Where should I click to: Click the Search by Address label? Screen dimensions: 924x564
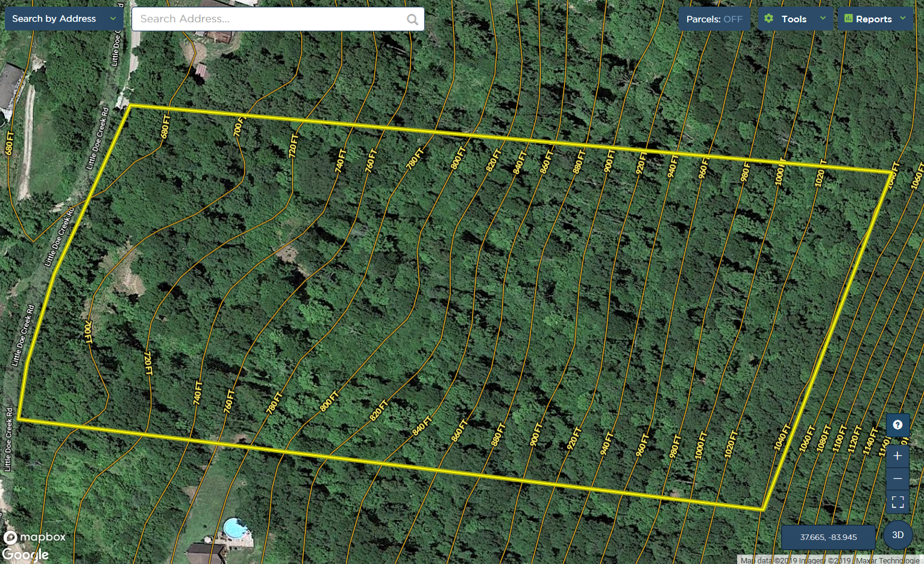(54, 19)
